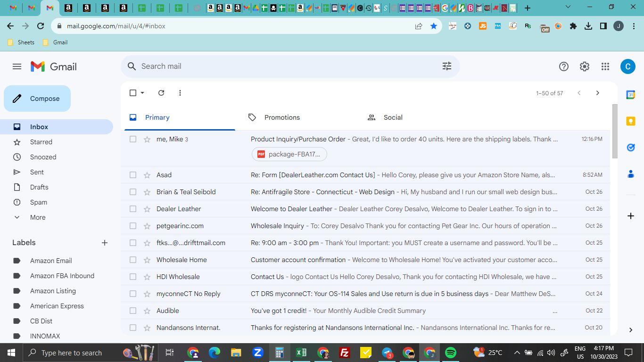Open the package-FBA17 PDF attachment
644x362 pixels.
289,154
